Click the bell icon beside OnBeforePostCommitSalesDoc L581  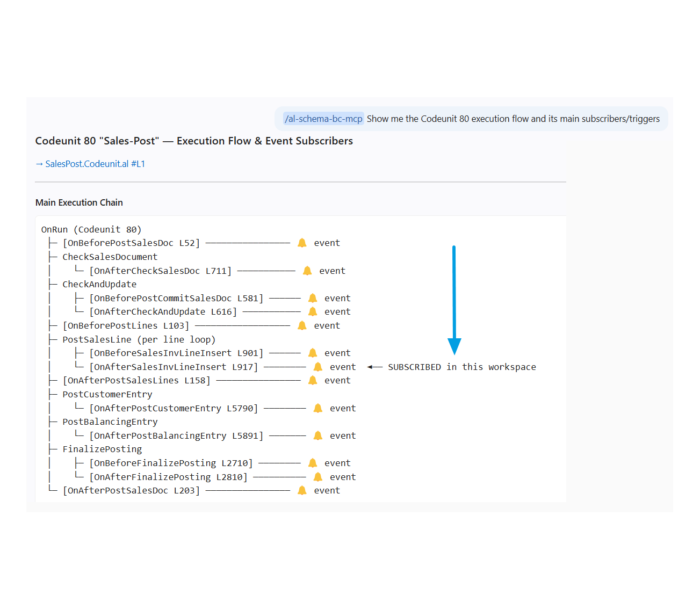click(313, 298)
